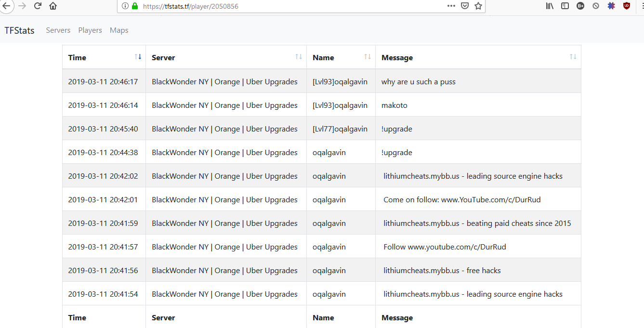
Task: Inspect the green padlock security icon
Action: click(x=135, y=6)
